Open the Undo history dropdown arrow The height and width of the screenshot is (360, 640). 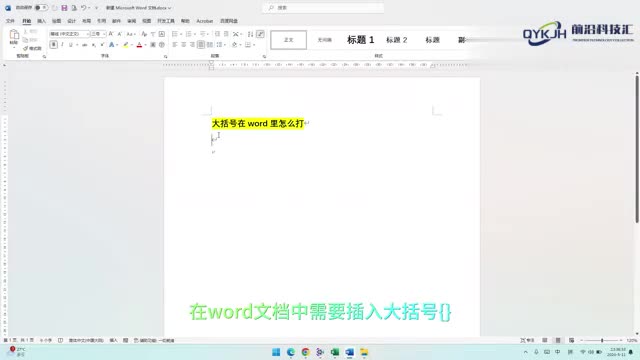pyautogui.click(x=89, y=8)
